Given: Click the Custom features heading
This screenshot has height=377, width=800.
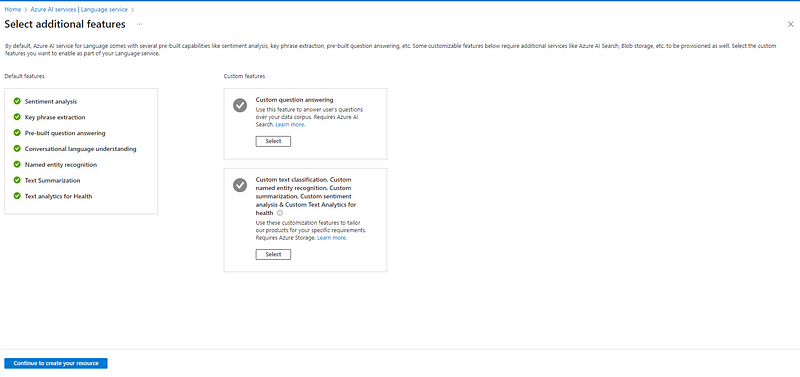Looking at the screenshot, I should [x=244, y=76].
